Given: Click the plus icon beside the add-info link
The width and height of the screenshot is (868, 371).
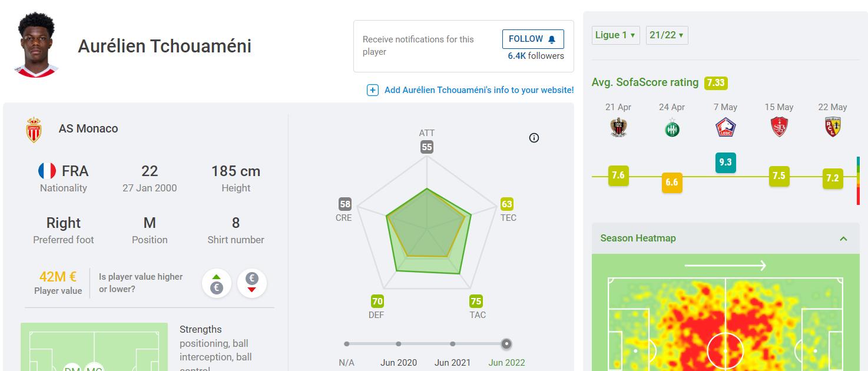Looking at the screenshot, I should pos(373,90).
